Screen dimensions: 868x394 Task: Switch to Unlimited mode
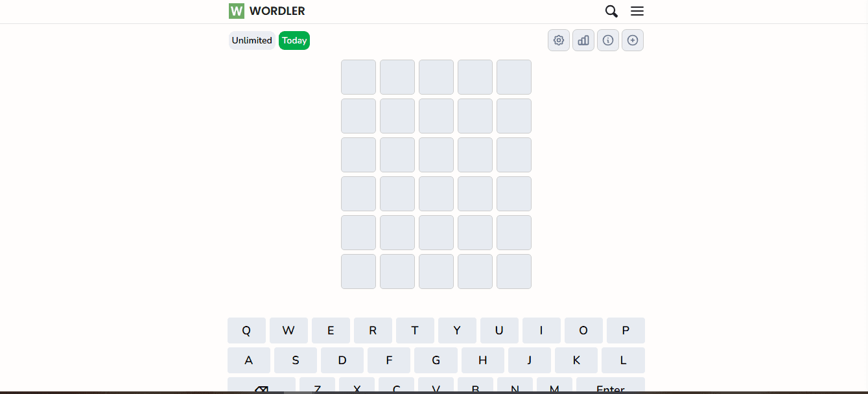pyautogui.click(x=252, y=40)
